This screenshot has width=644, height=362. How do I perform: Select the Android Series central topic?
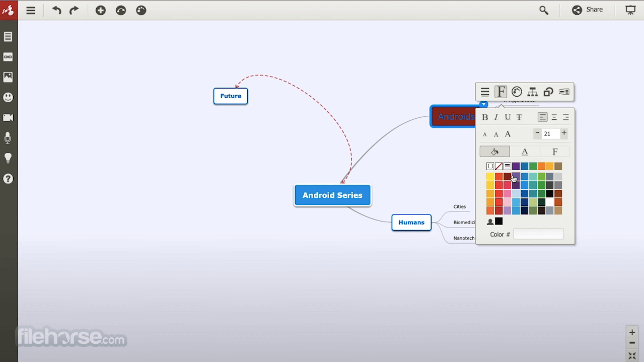click(332, 195)
